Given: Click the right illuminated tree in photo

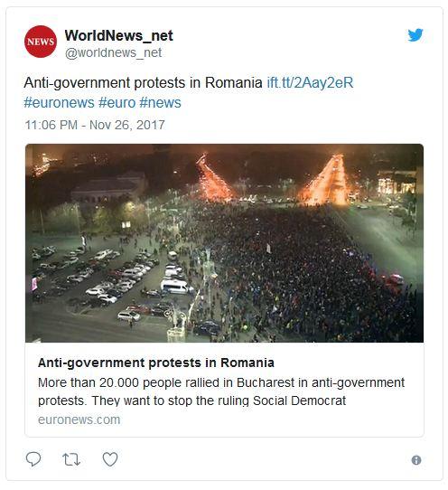Looking at the screenshot, I should click(328, 181).
